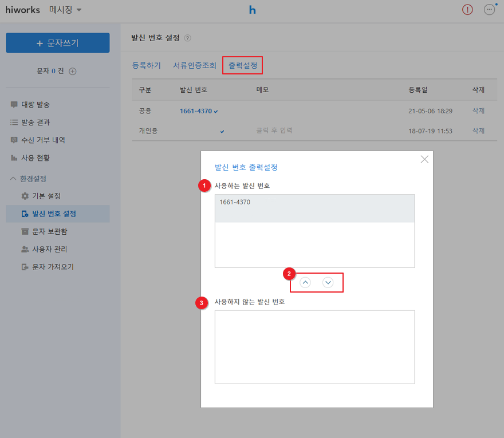Screen dimensions: 504x438
Task: Click the blue hiworks h logo
Action: pyautogui.click(x=252, y=10)
